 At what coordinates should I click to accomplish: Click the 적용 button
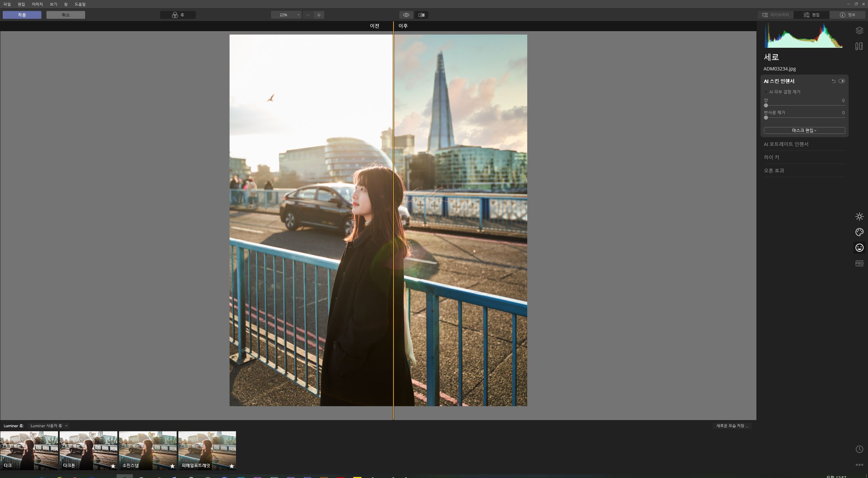22,15
